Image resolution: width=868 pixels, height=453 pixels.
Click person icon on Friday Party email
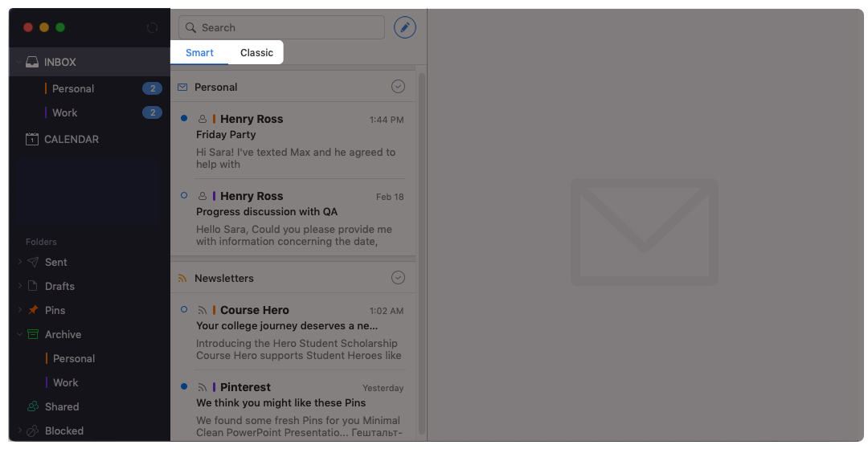point(203,119)
